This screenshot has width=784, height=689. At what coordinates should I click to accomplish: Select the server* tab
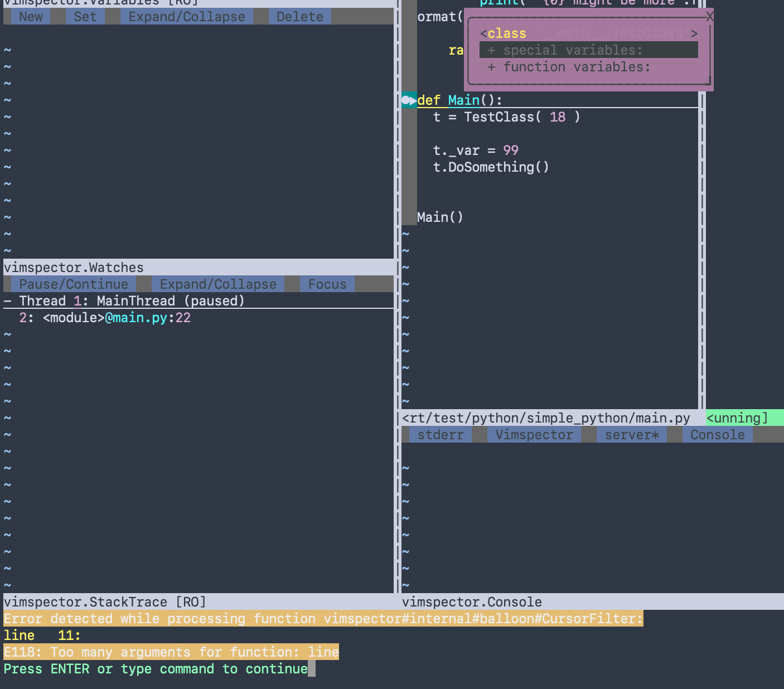click(631, 435)
